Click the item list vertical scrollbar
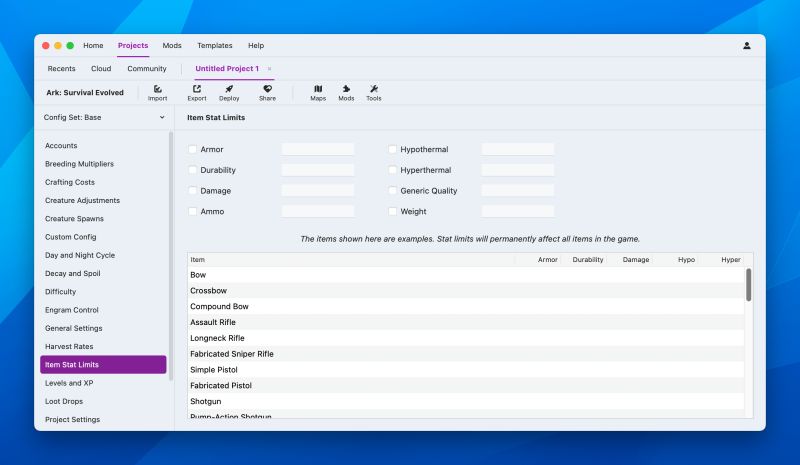800x465 pixels. (748, 285)
